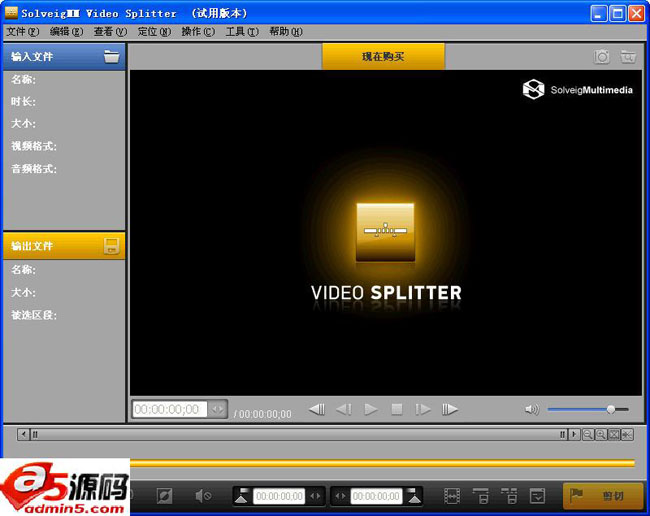Viewport: 650px width, 516px height.
Task: Click the 音频格式 label
Action: [x=34, y=169]
